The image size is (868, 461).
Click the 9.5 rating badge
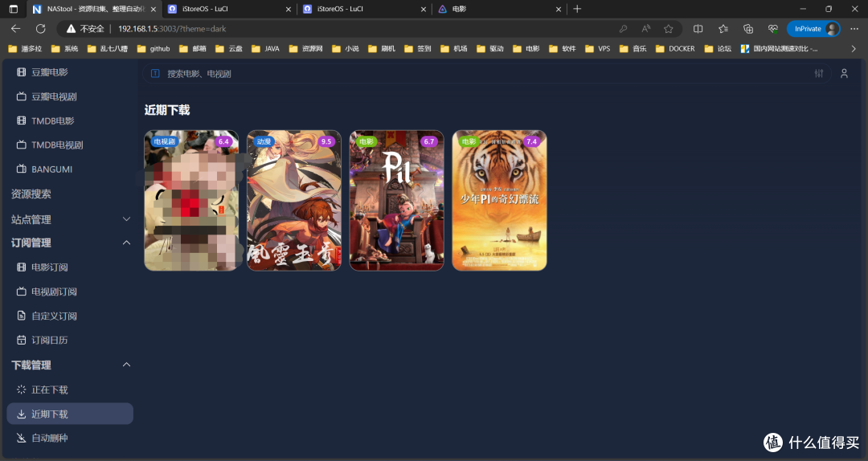[x=326, y=141]
